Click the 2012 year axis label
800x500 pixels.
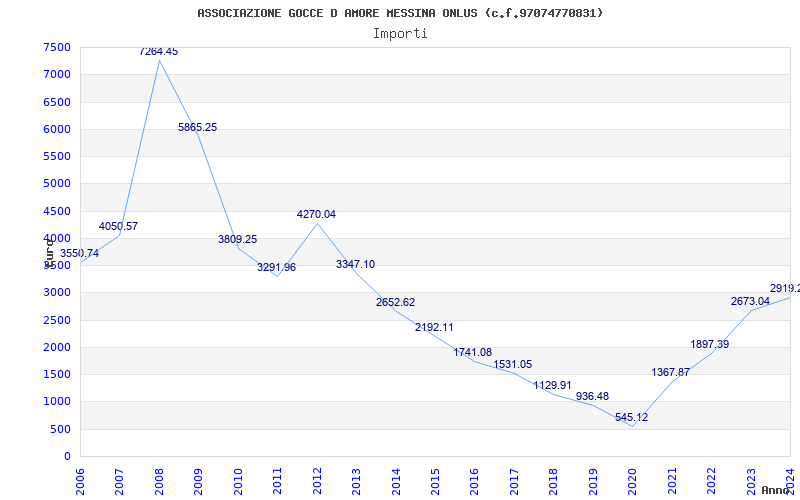[317, 481]
